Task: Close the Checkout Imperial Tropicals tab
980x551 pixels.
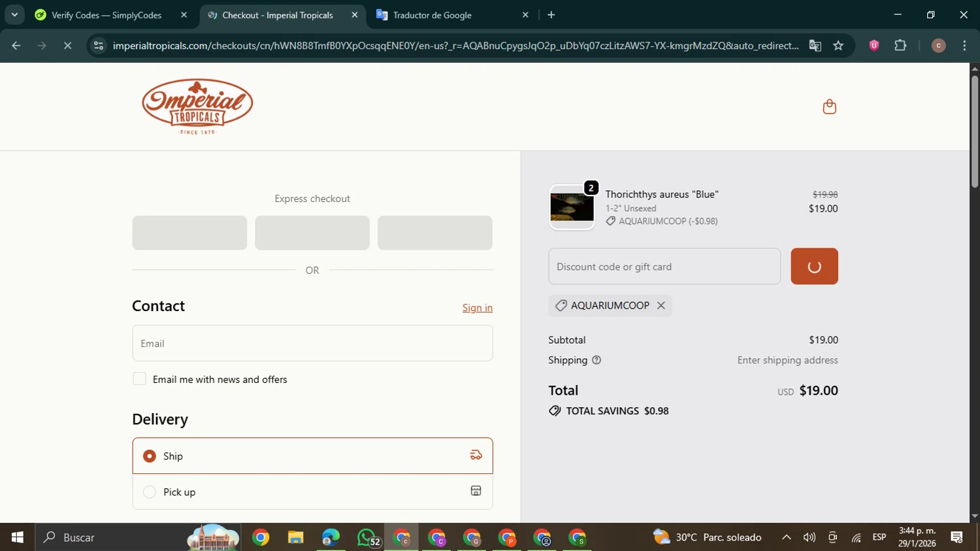Action: (x=355, y=15)
